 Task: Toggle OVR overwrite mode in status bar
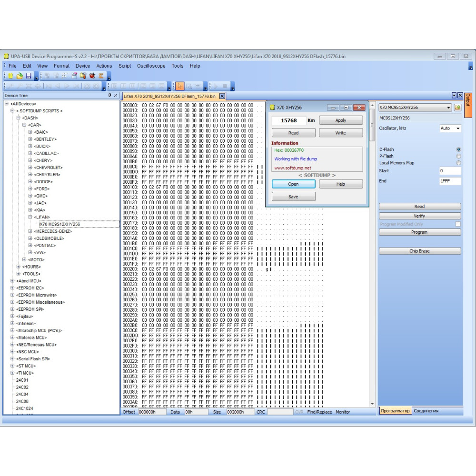[299, 412]
